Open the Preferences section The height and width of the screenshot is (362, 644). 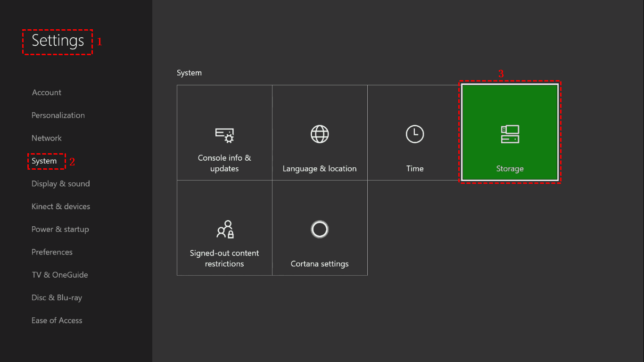click(52, 252)
